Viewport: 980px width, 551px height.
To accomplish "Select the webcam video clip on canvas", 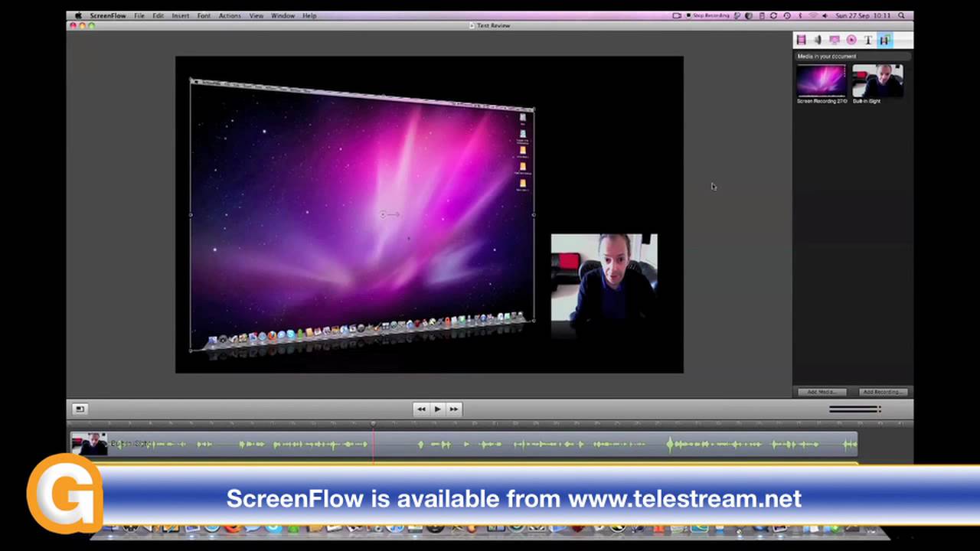I will (604, 278).
